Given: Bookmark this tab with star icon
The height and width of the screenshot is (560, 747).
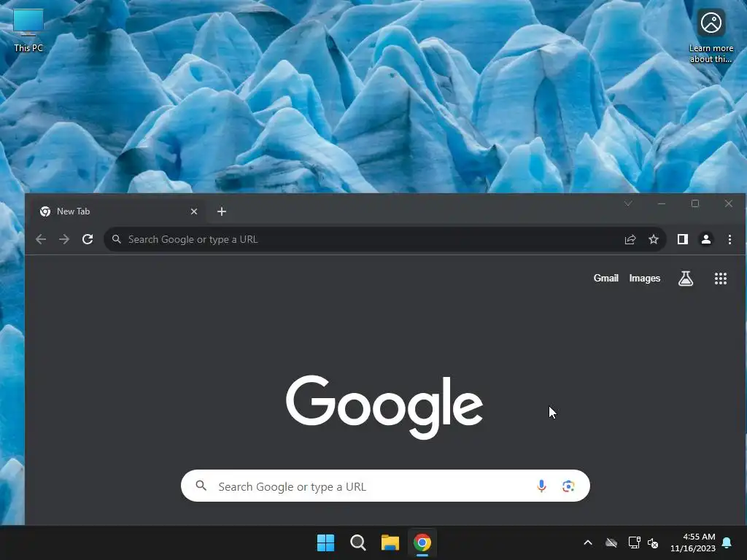Looking at the screenshot, I should (x=654, y=239).
